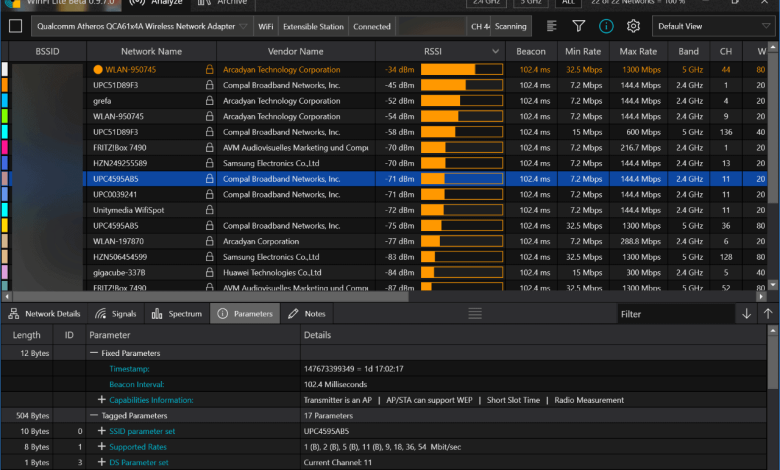This screenshot has width=780, height=470.
Task: Expand the Default View dropdown
Action: tap(713, 26)
